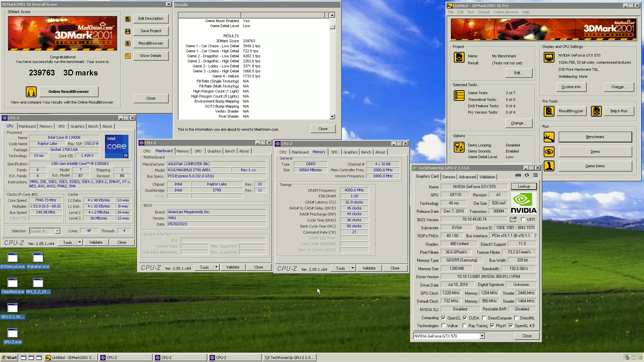Click the Edit... button in Project section

(x=519, y=73)
